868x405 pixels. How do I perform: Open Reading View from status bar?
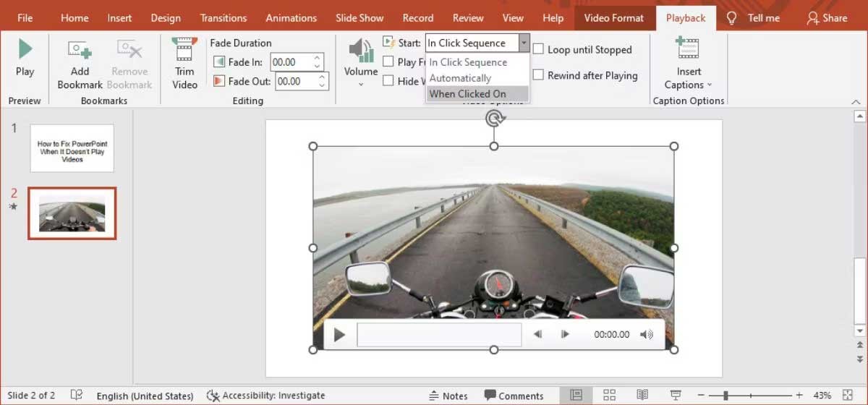tap(642, 395)
